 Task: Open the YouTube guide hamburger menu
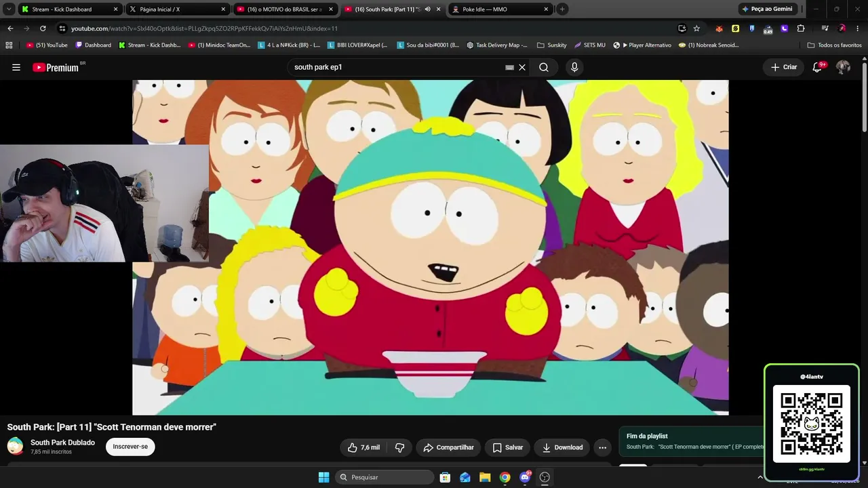(x=16, y=67)
